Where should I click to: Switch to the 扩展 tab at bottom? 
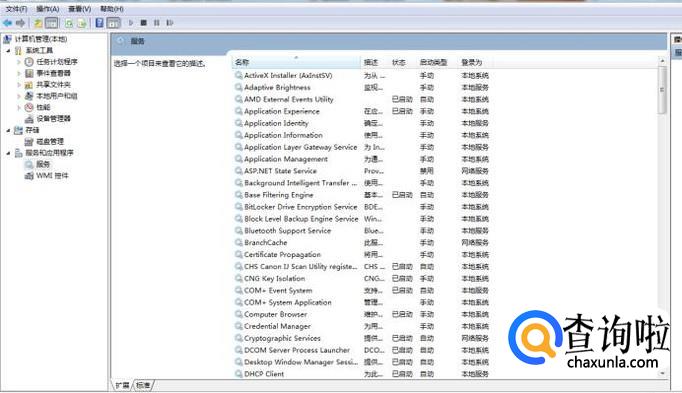[x=122, y=385]
